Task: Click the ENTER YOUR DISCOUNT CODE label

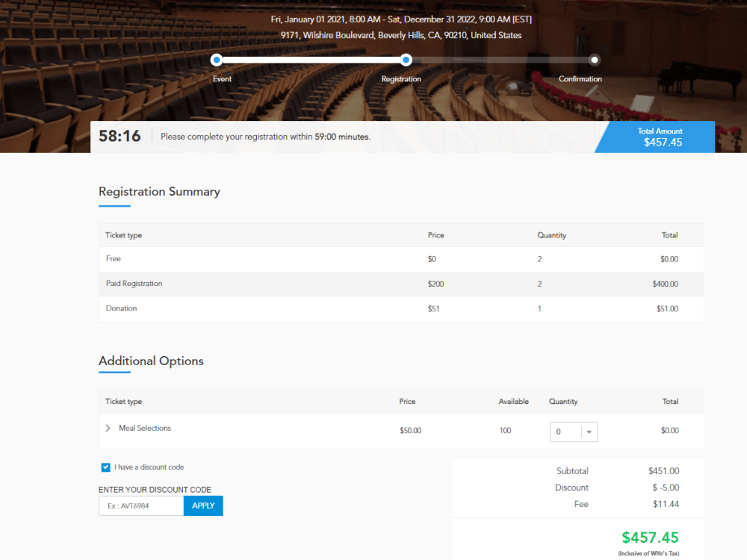Action: pyautogui.click(x=155, y=490)
